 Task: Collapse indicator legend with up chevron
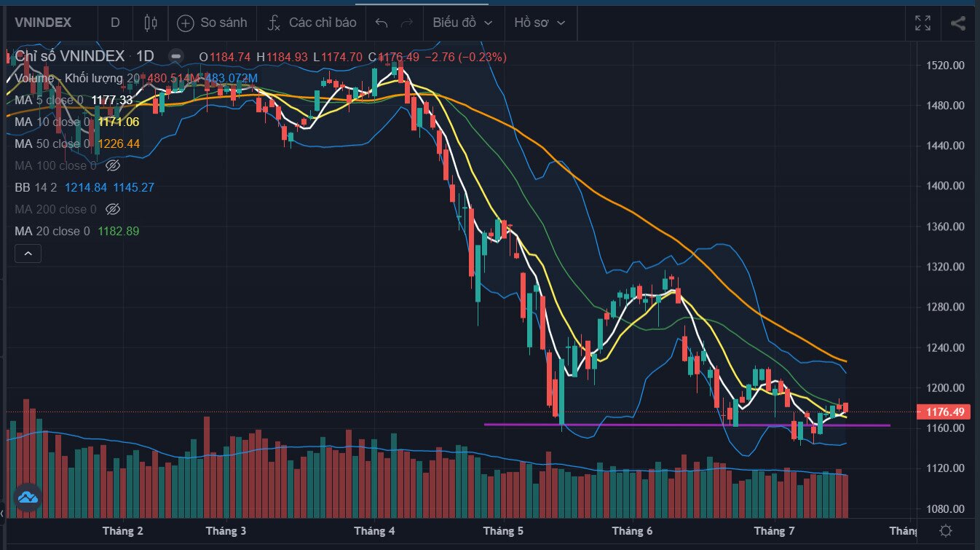pos(28,254)
